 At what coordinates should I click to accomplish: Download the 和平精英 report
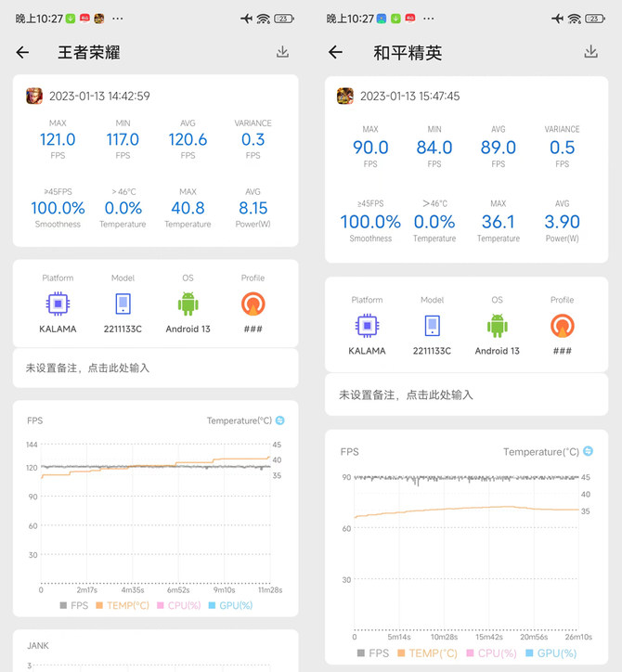click(590, 51)
